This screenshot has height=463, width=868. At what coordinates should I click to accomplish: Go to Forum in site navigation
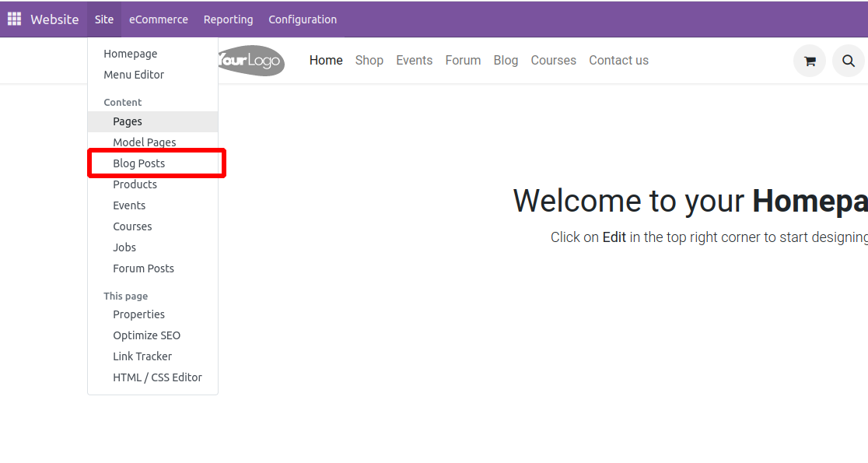coord(463,61)
